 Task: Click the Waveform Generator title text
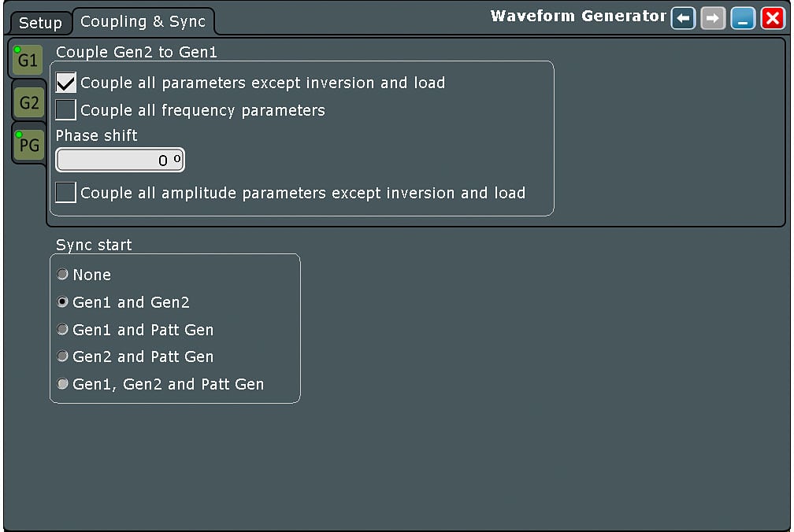point(578,16)
